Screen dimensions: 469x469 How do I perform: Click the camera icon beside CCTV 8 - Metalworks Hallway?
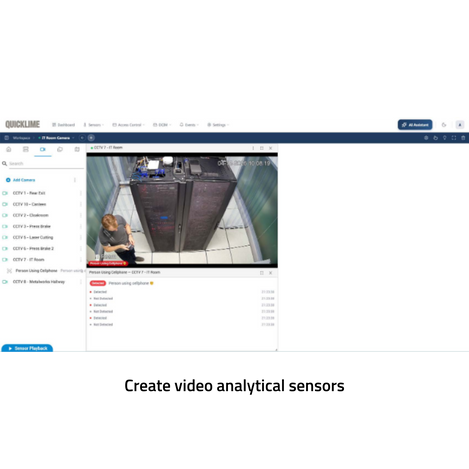coord(5,282)
